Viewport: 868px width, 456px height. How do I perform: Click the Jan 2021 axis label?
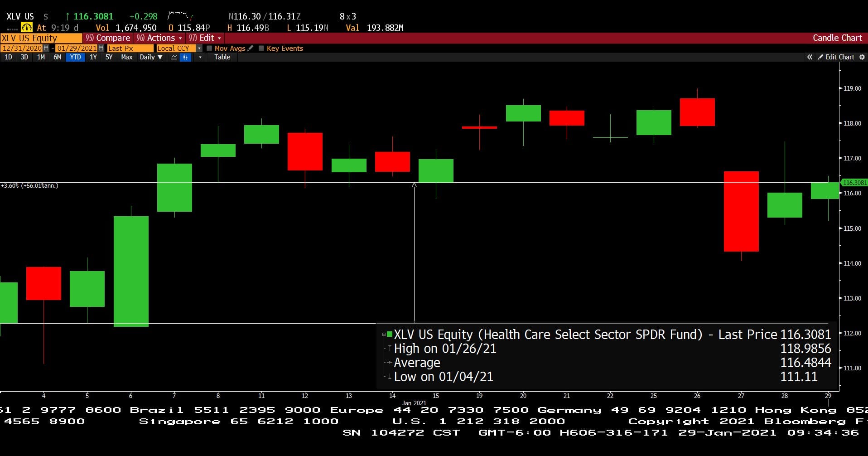[414, 403]
